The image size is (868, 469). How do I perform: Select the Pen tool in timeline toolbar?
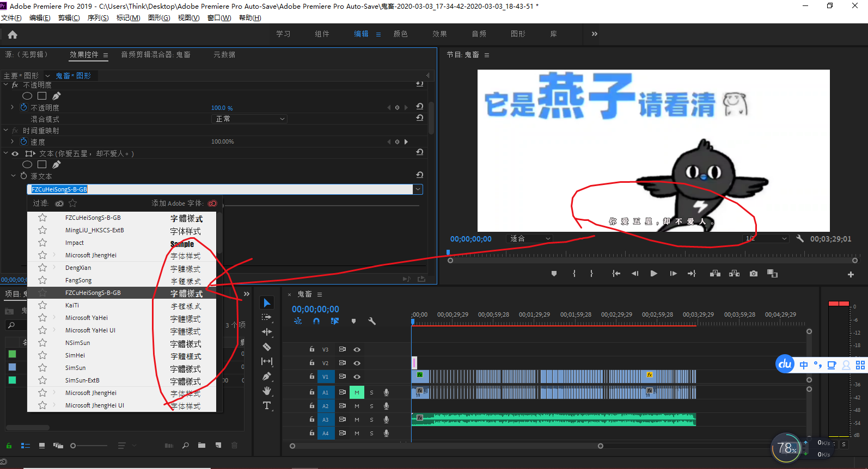267,376
